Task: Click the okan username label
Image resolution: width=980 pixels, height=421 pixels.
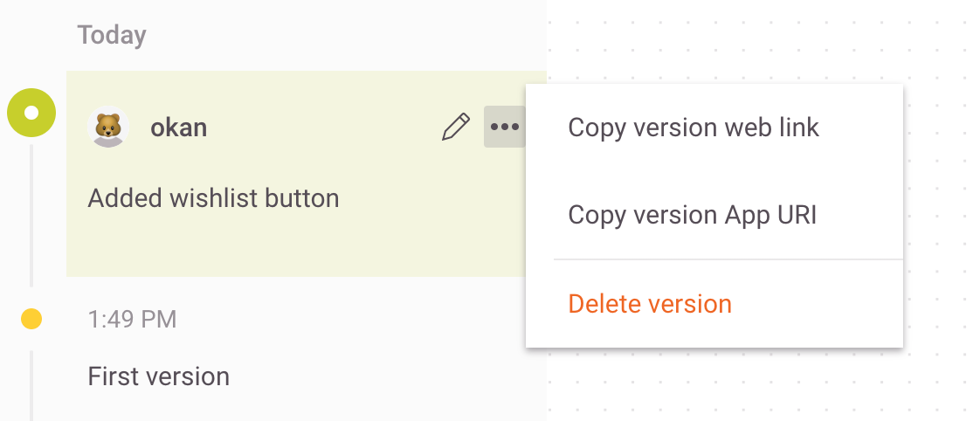Action: click(178, 128)
